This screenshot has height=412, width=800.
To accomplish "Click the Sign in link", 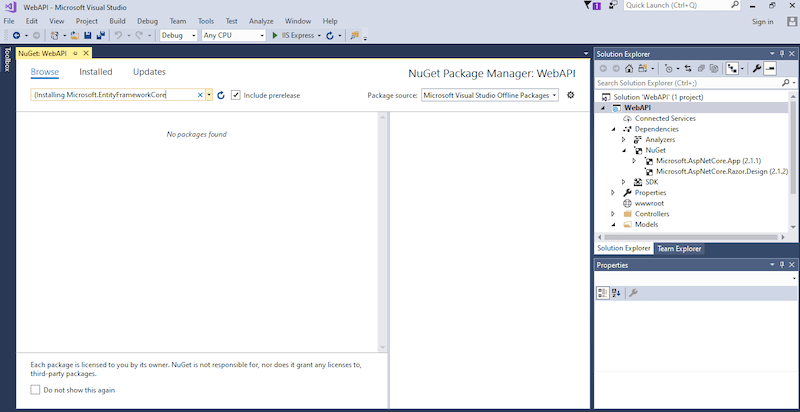I will click(763, 21).
